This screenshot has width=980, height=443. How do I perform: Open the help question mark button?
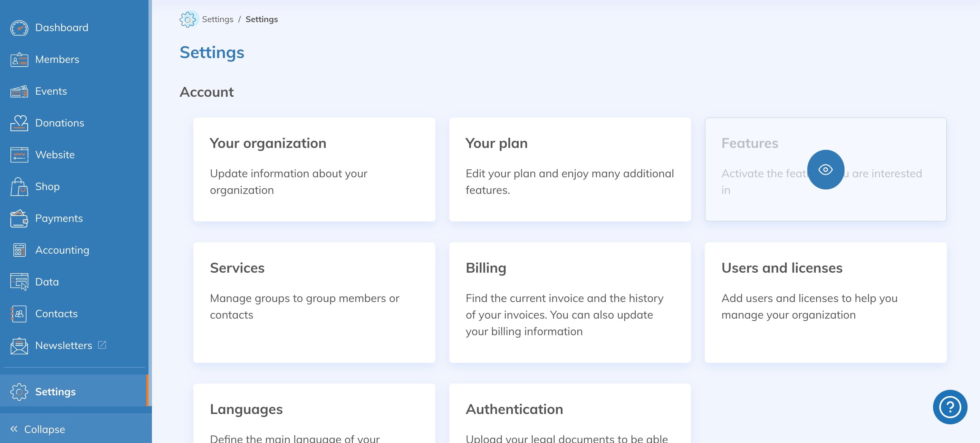tap(950, 407)
